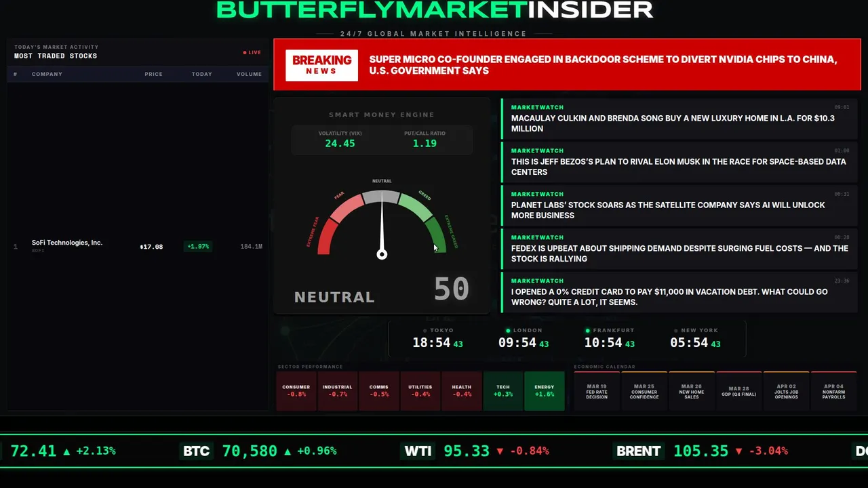Click the red down arrow beside WTI change

(x=500, y=451)
